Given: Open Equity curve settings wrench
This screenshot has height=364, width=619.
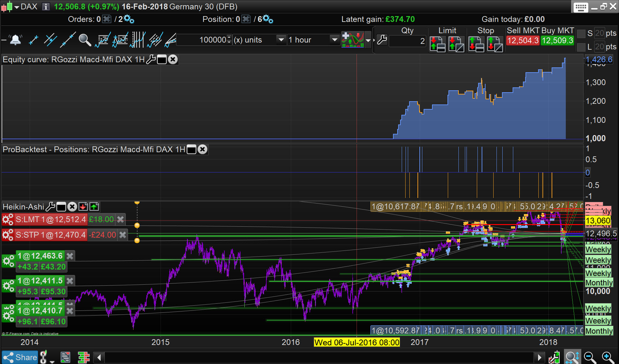Looking at the screenshot, I should click(151, 60).
